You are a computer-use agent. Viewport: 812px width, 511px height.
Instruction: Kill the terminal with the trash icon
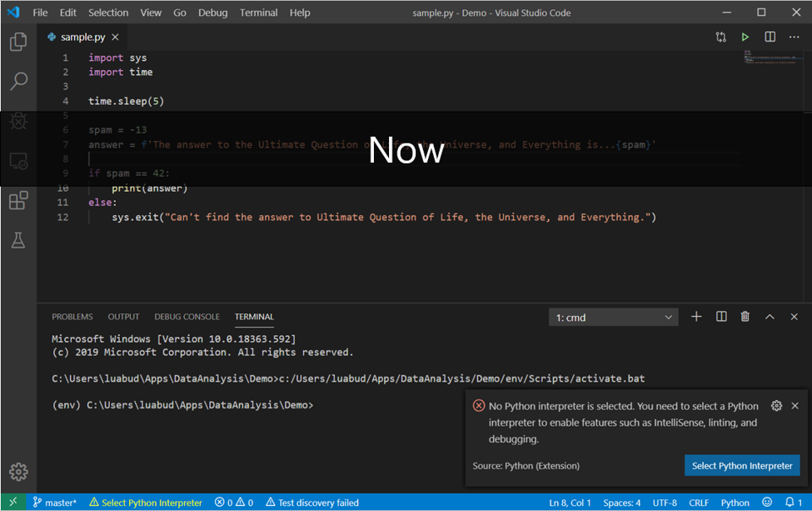point(745,317)
